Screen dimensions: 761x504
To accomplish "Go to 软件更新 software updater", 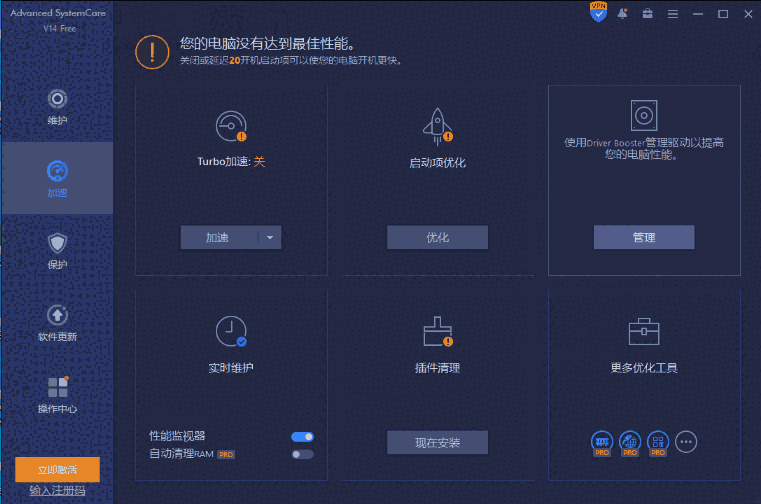I will click(x=57, y=322).
